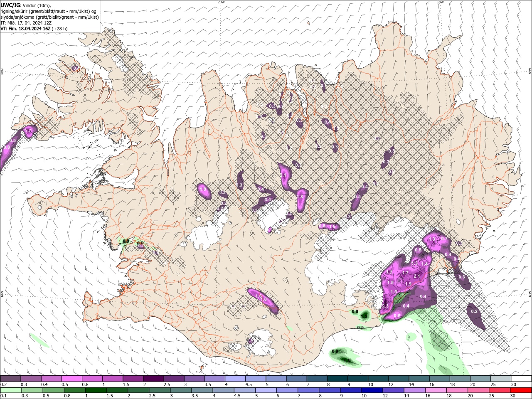This screenshot has width=532, height=399.
Task: Select the 0.5–0.8 medium green rain legend swatch
Action: [x=54, y=390]
